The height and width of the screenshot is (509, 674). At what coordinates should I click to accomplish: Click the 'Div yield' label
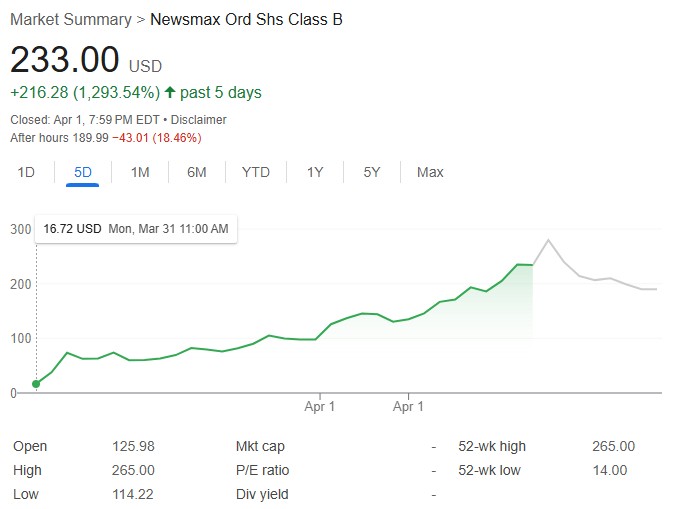pos(262,494)
